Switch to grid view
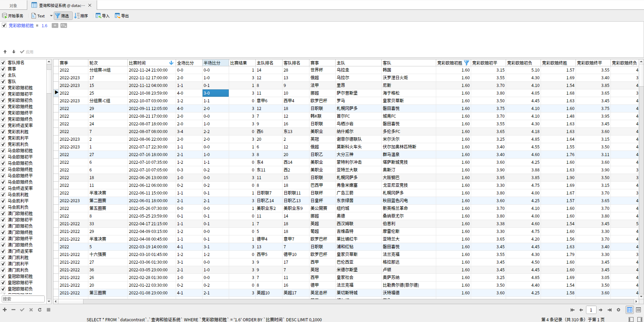This screenshot has height=322, width=644. pos(630,310)
